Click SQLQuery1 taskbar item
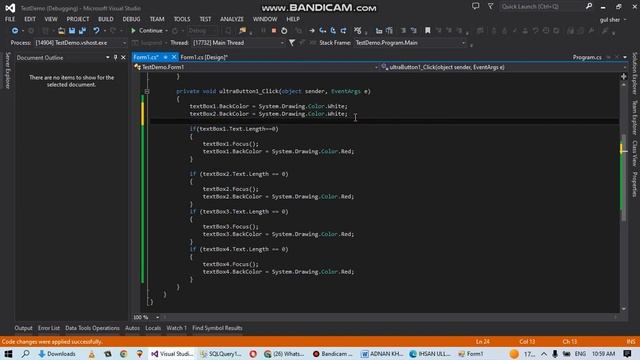 pos(220,354)
